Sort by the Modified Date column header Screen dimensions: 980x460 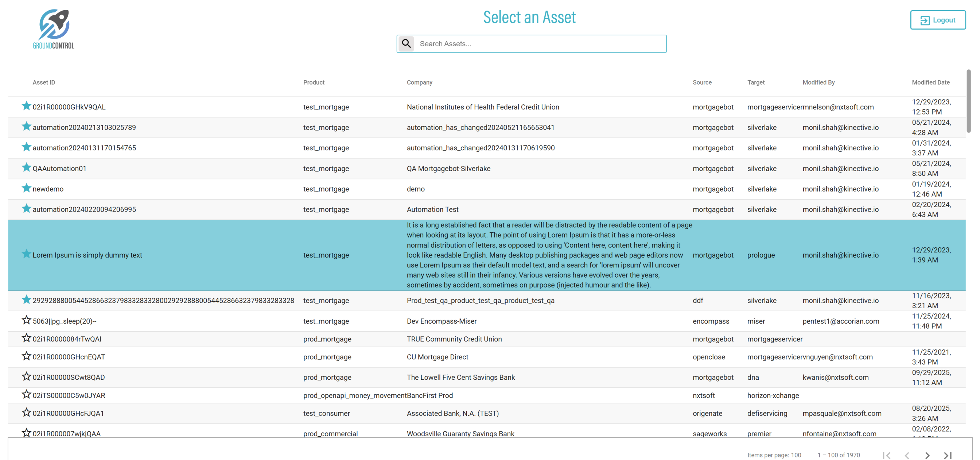click(x=930, y=82)
